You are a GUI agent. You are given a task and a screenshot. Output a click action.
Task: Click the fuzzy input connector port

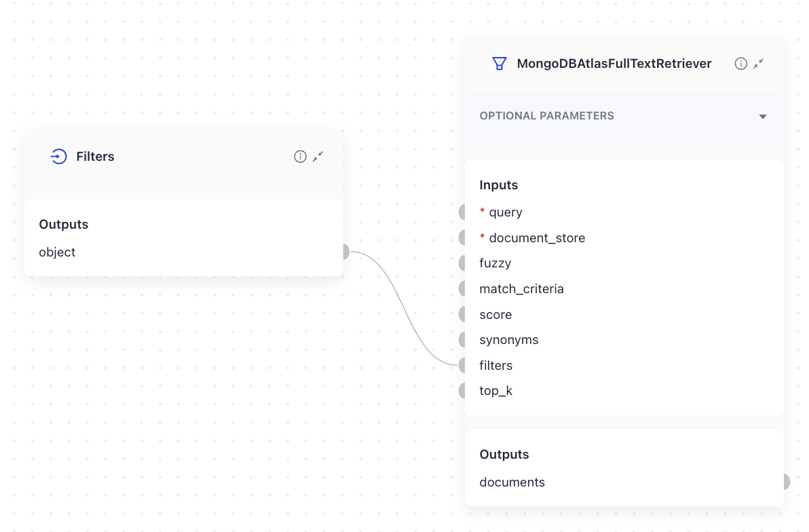point(462,263)
